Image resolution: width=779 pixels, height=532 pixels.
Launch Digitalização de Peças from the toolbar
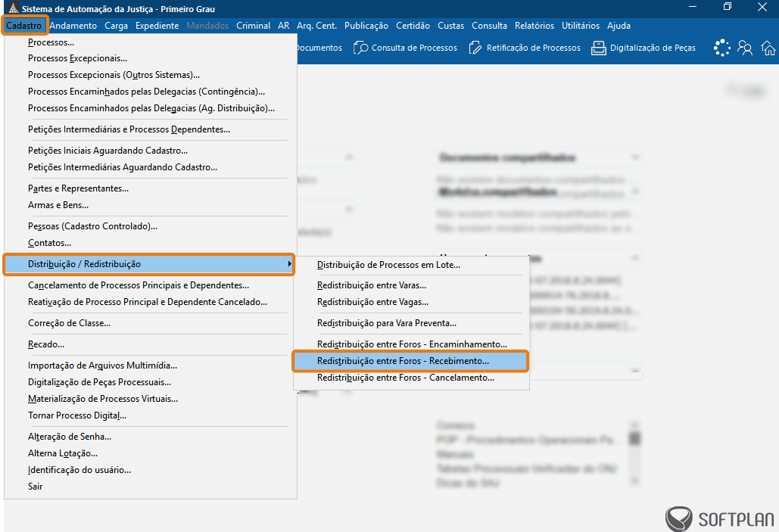coord(643,48)
